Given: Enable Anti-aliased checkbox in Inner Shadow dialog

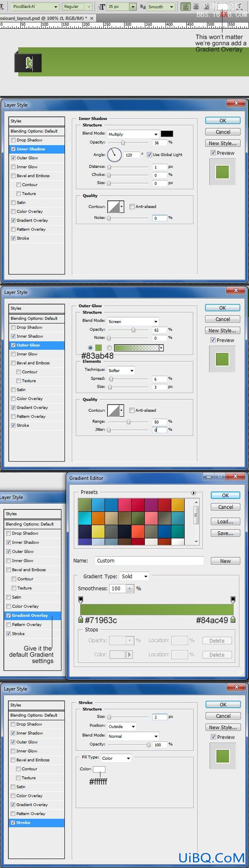Looking at the screenshot, I should (x=132, y=207).
